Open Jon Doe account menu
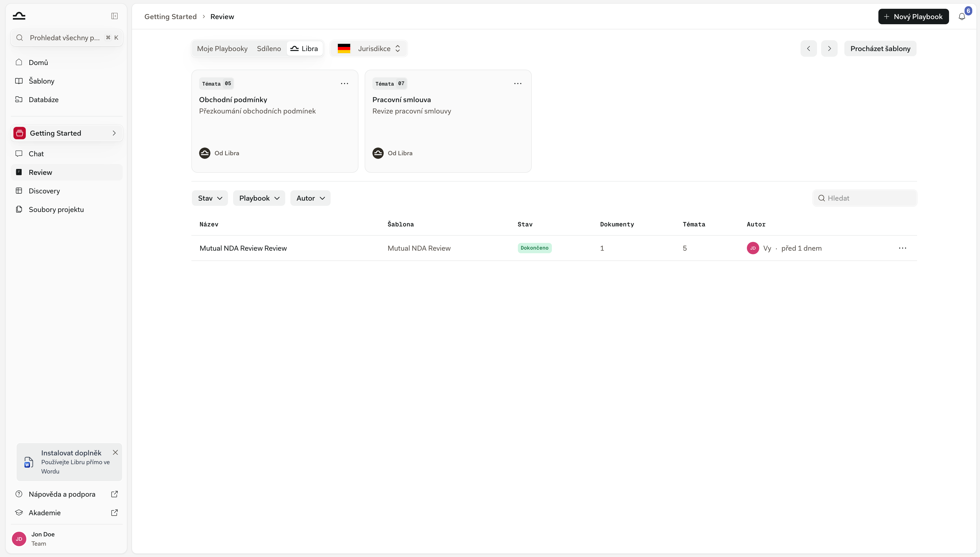 [67, 539]
